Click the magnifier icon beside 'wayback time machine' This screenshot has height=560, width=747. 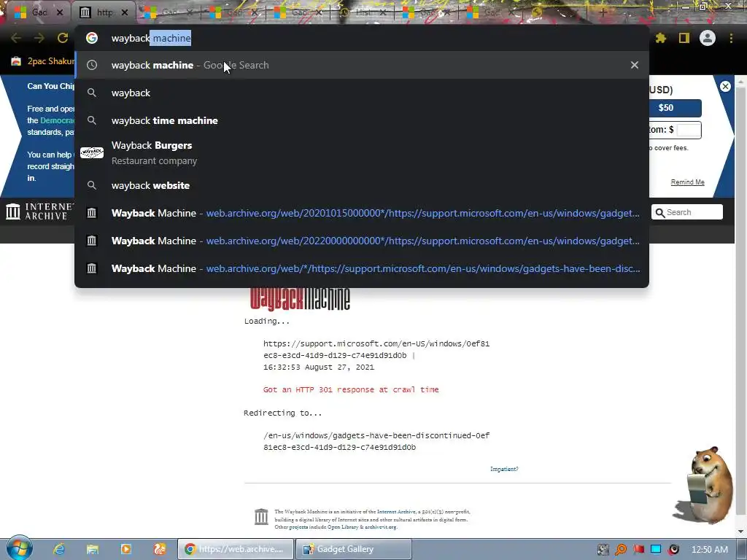pos(92,120)
